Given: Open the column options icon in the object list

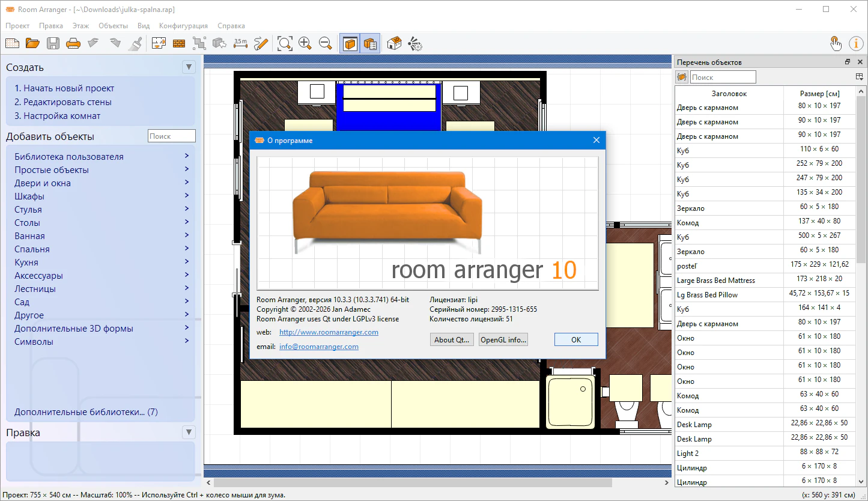Looking at the screenshot, I should [860, 77].
